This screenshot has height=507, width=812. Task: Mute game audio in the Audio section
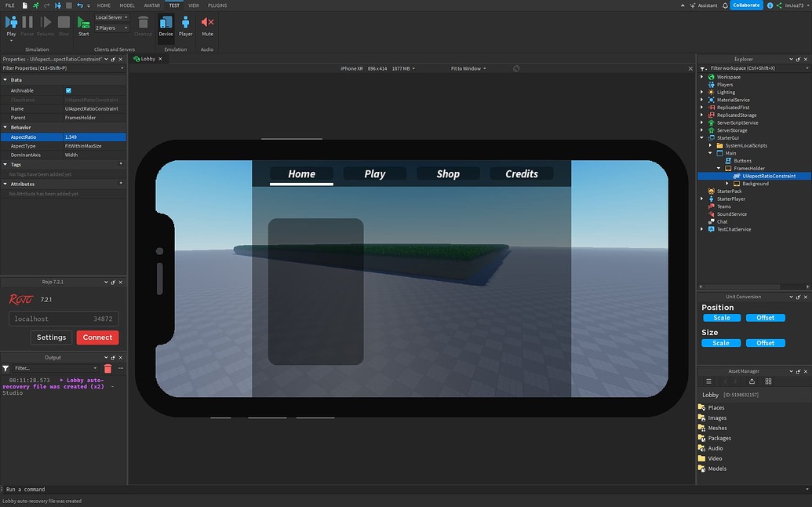206,24
